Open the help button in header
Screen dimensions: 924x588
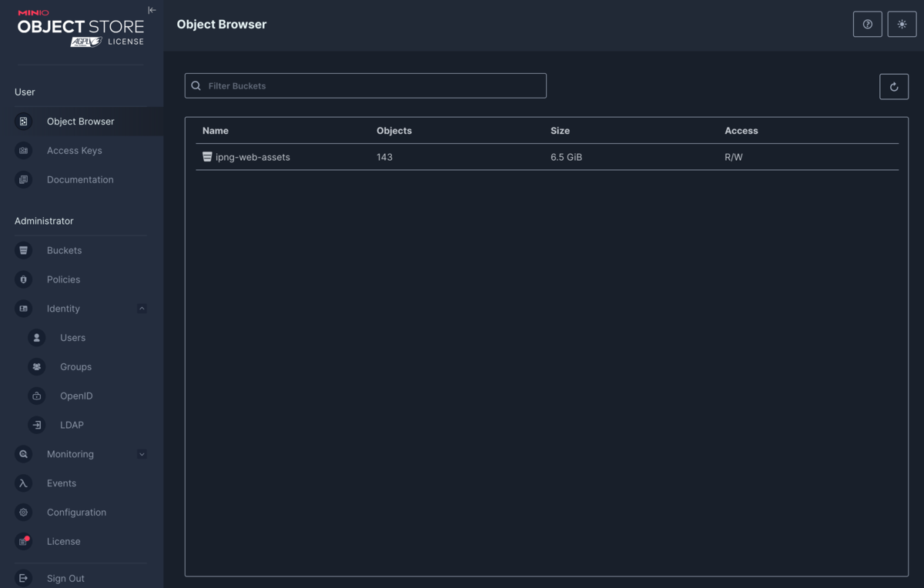point(867,25)
